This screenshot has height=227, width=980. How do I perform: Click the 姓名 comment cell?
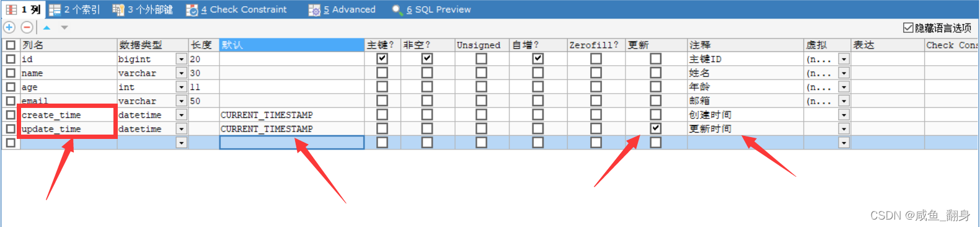(x=746, y=73)
